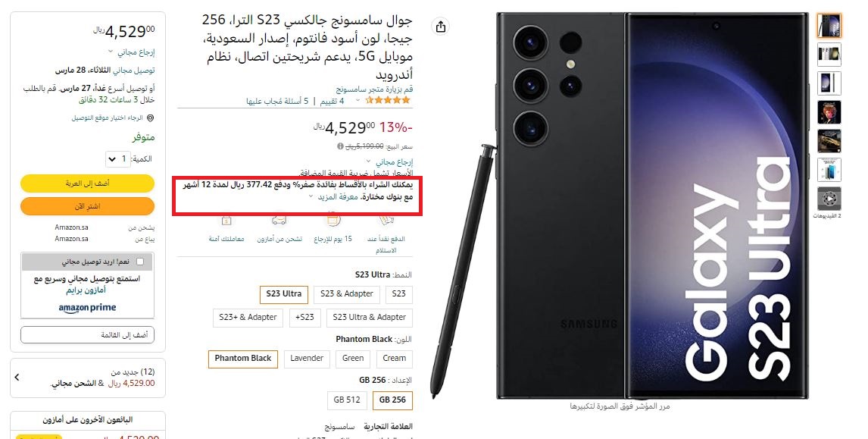The height and width of the screenshot is (439, 868).
Task: Click the shipped from Amazon truck icon
Action: coord(279,221)
